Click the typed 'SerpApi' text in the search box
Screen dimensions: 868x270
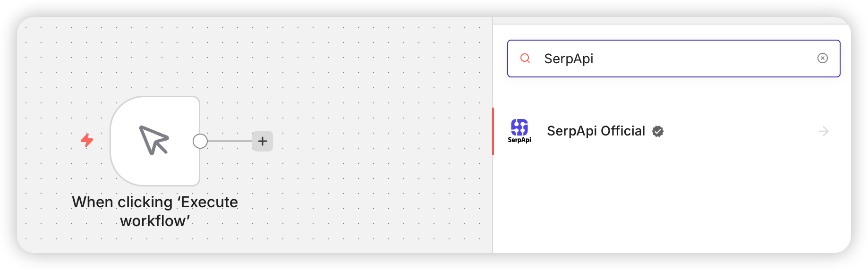[569, 59]
